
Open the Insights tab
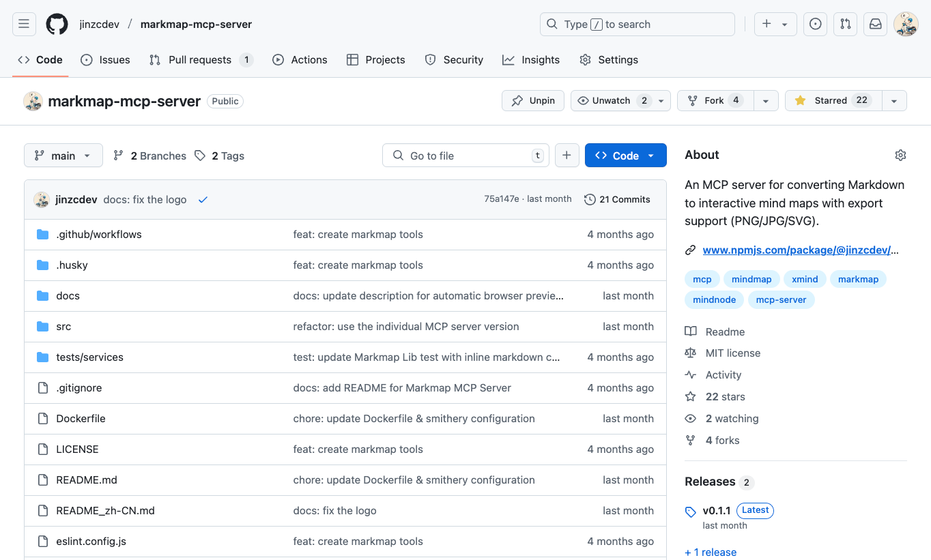[x=531, y=60]
